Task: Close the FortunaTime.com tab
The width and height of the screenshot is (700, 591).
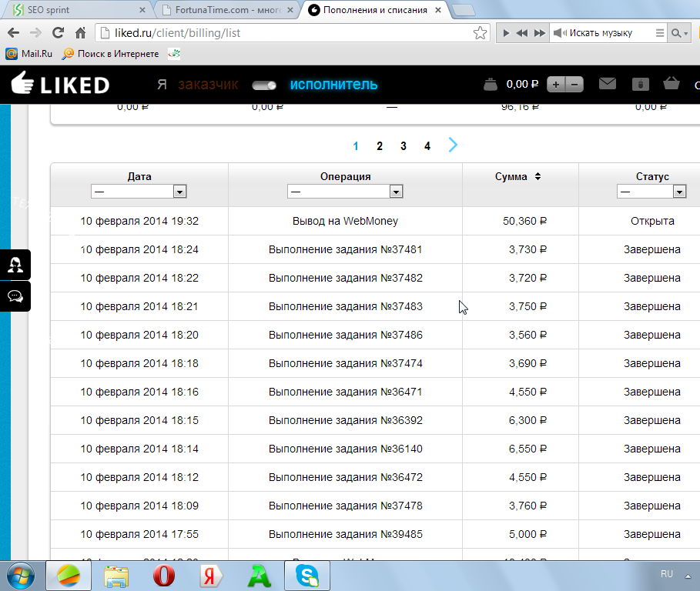Action: click(x=290, y=10)
